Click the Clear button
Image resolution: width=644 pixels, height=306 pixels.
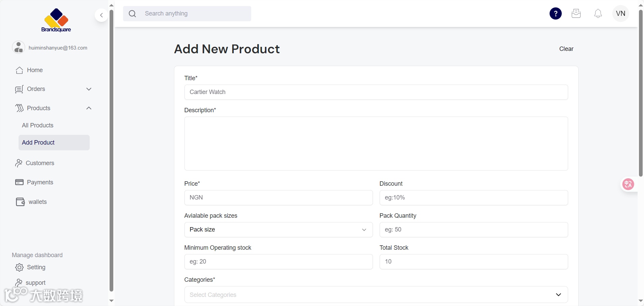pos(566,49)
